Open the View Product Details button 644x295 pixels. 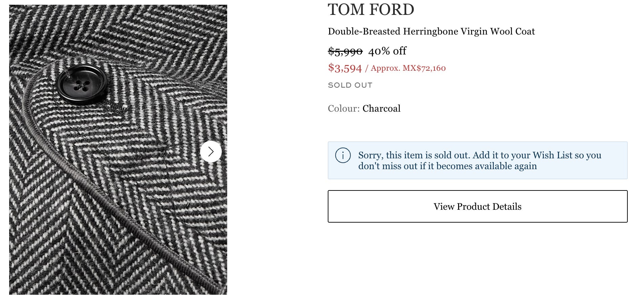pyautogui.click(x=477, y=206)
